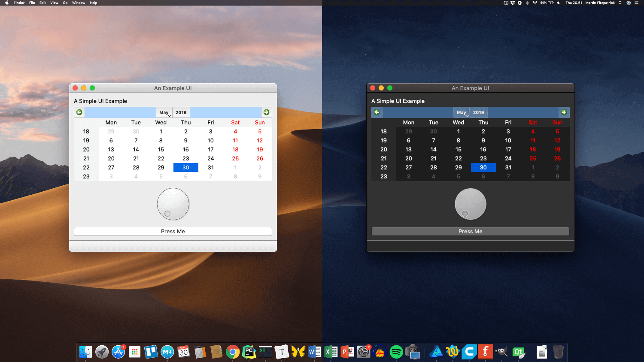Image resolution: width=644 pixels, height=362 pixels.
Task: Open Trello from the Dock
Action: coord(151,352)
